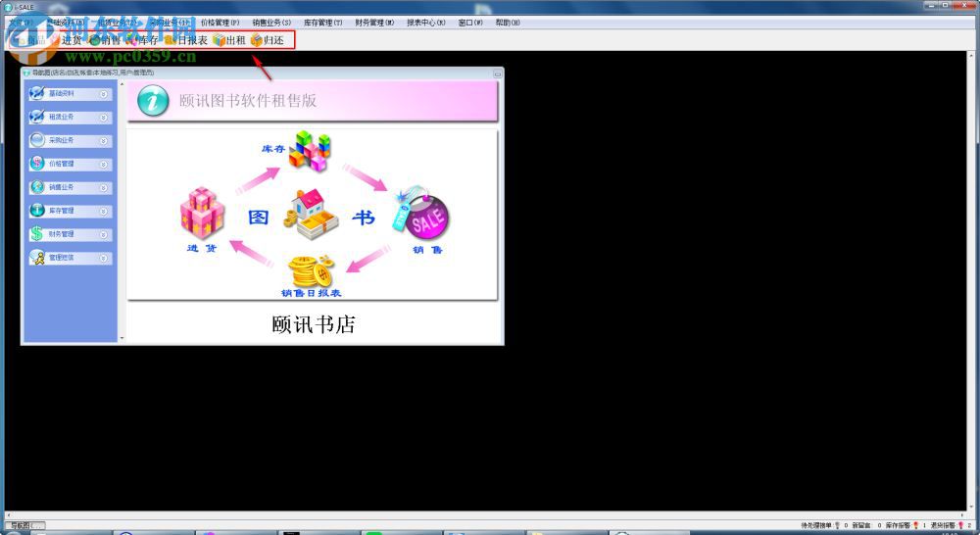
Task: Click the 导航图 tab in bottom status bar
Action: pyautogui.click(x=25, y=525)
